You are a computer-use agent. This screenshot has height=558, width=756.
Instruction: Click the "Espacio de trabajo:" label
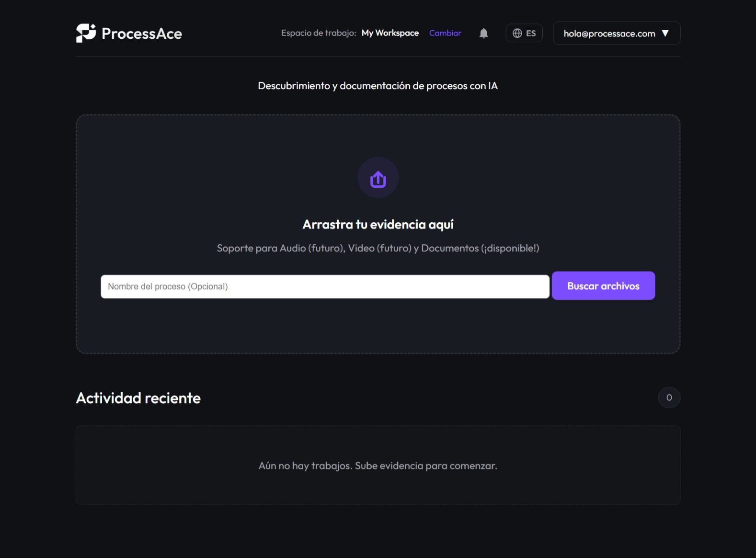[x=318, y=33]
